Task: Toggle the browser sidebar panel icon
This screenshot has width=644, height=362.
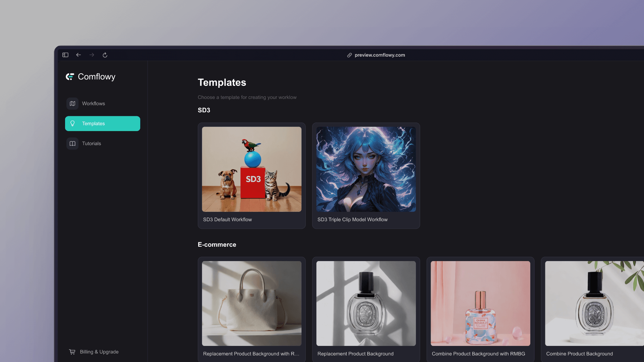Action: tap(65, 55)
